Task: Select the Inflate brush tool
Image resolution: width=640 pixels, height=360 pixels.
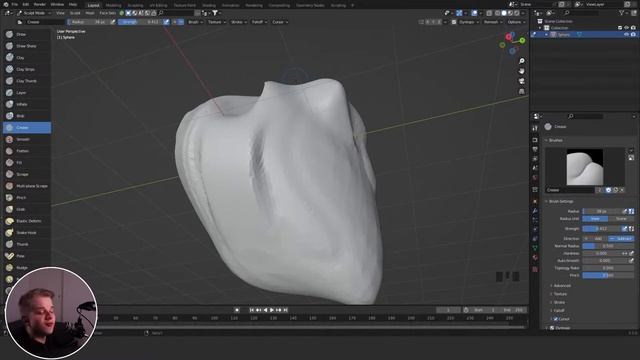Action: point(27,104)
